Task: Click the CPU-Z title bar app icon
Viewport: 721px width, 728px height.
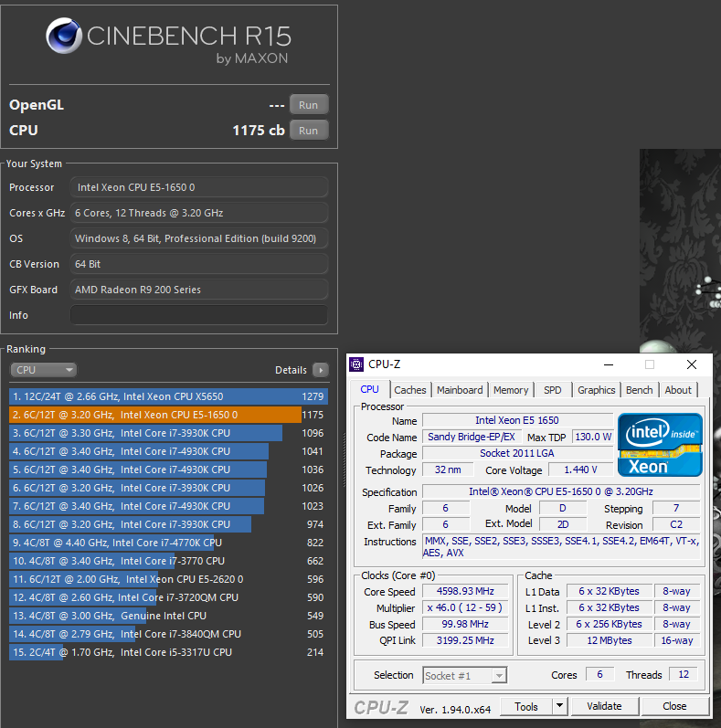Action: 356,364
